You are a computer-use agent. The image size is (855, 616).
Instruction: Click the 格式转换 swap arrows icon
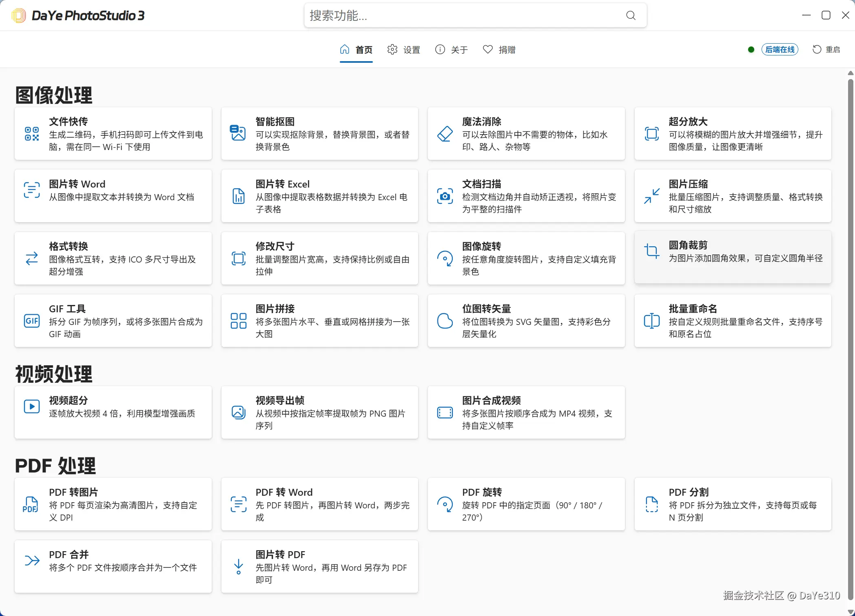[x=32, y=258]
